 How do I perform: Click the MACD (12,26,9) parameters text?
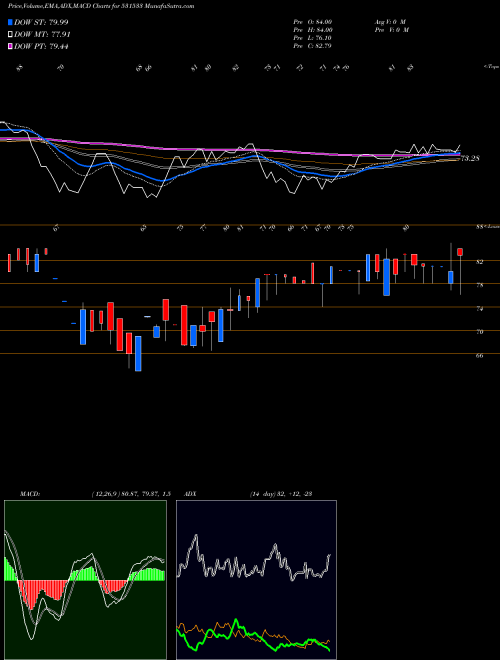[131, 494]
